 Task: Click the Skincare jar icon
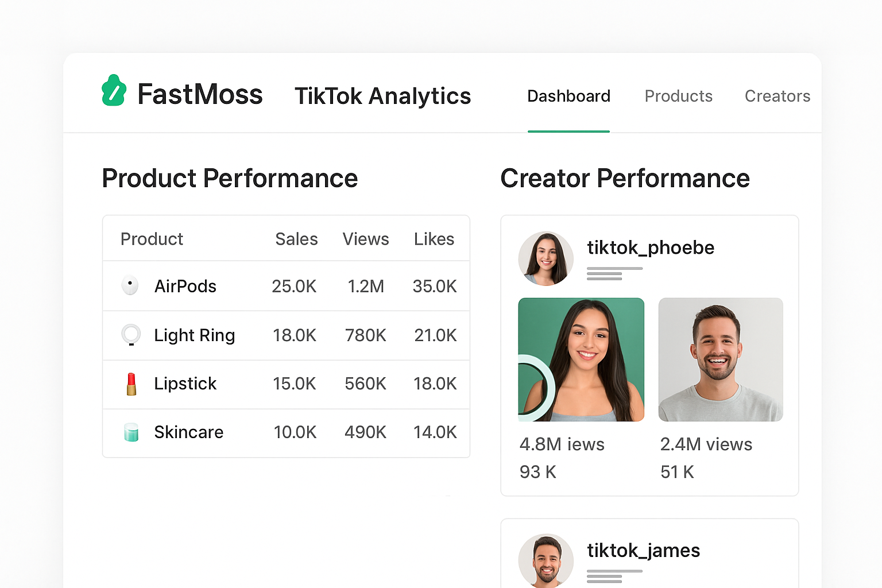[x=131, y=432]
